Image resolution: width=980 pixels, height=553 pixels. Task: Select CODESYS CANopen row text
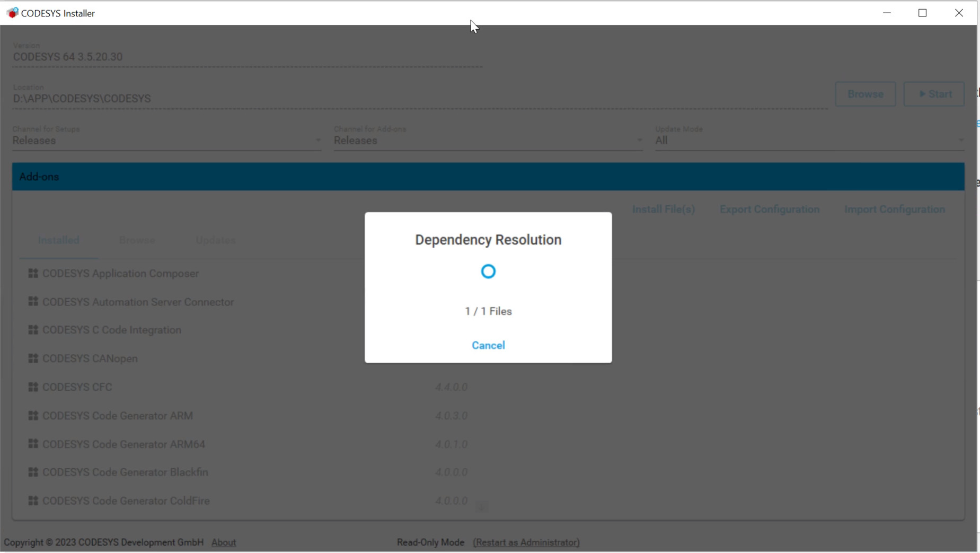[90, 358]
